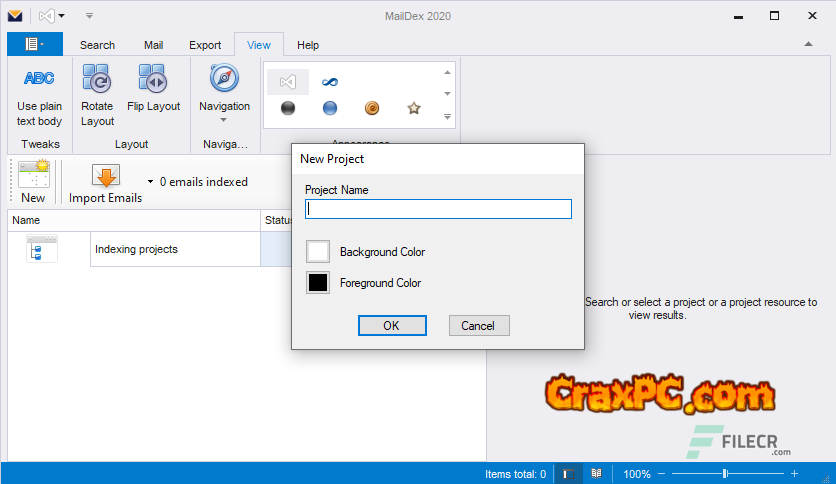836x484 pixels.
Task: Select the blue sphere appearance theme
Action: click(330, 108)
